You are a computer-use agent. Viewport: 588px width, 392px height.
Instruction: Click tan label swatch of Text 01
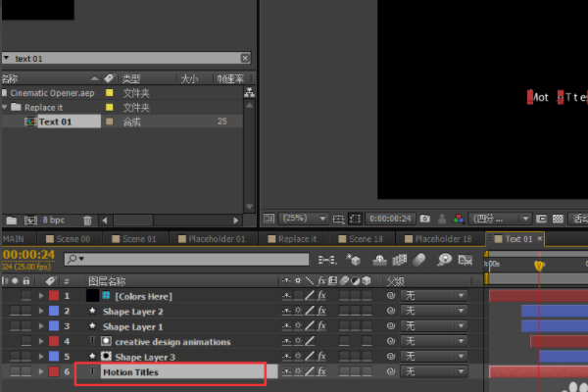[x=110, y=122]
